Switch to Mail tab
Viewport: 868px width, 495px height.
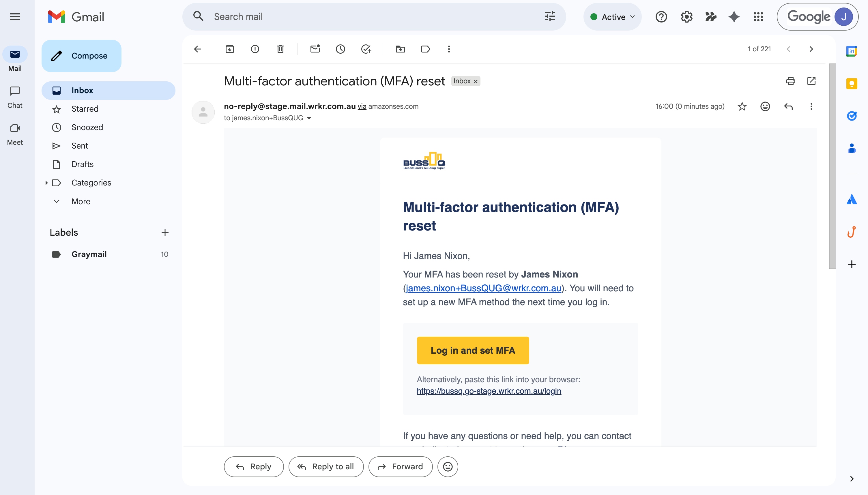(15, 59)
